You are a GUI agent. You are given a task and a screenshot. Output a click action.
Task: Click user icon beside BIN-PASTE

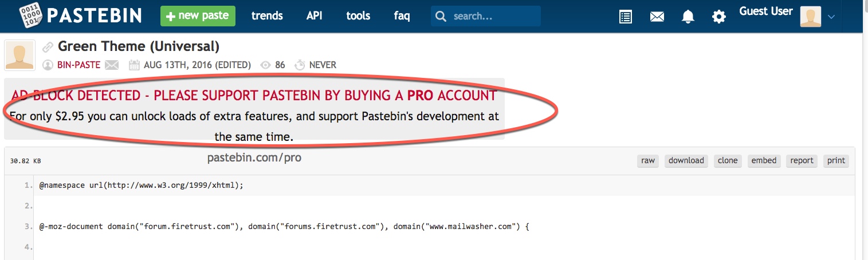[x=48, y=65]
